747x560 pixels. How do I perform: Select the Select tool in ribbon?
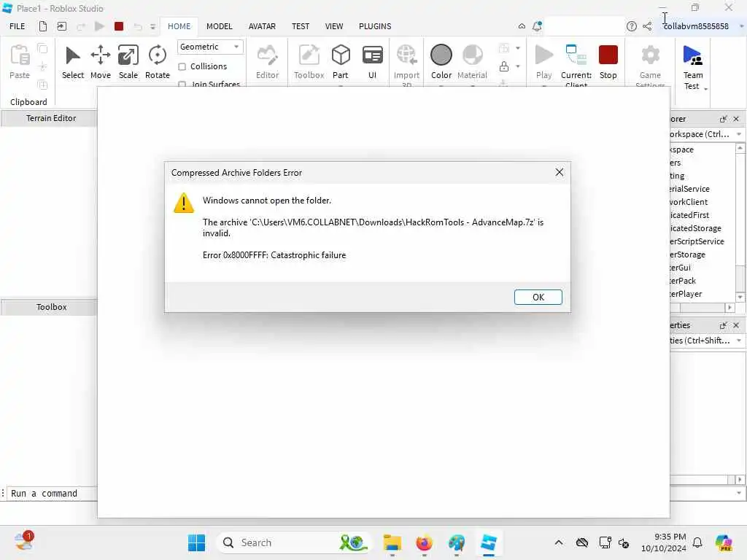72,62
